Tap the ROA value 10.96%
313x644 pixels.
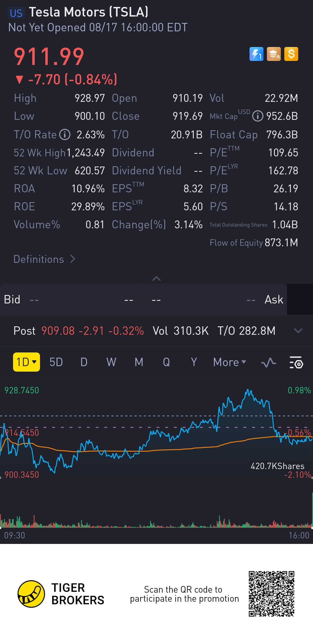[88, 189]
